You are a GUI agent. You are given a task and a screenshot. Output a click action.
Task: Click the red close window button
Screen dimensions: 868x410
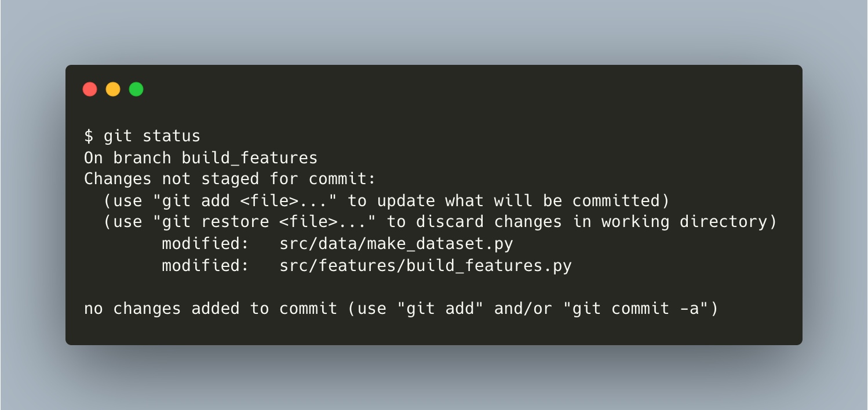click(90, 89)
